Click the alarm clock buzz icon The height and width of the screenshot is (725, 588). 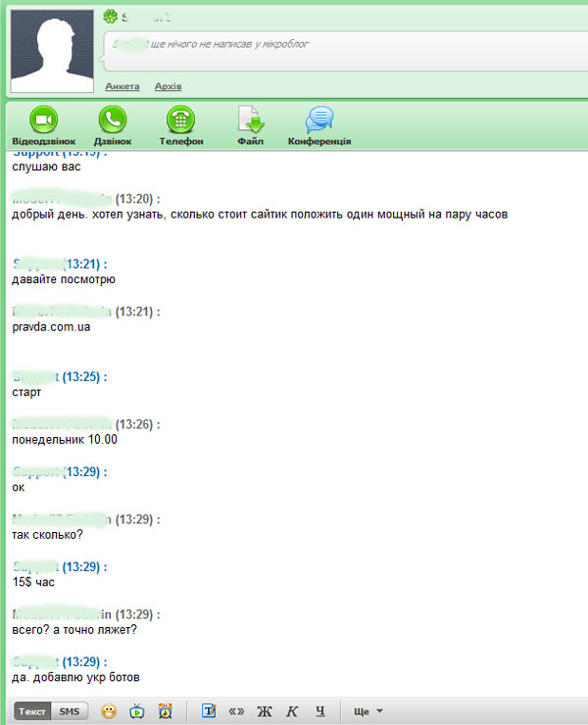(165, 711)
